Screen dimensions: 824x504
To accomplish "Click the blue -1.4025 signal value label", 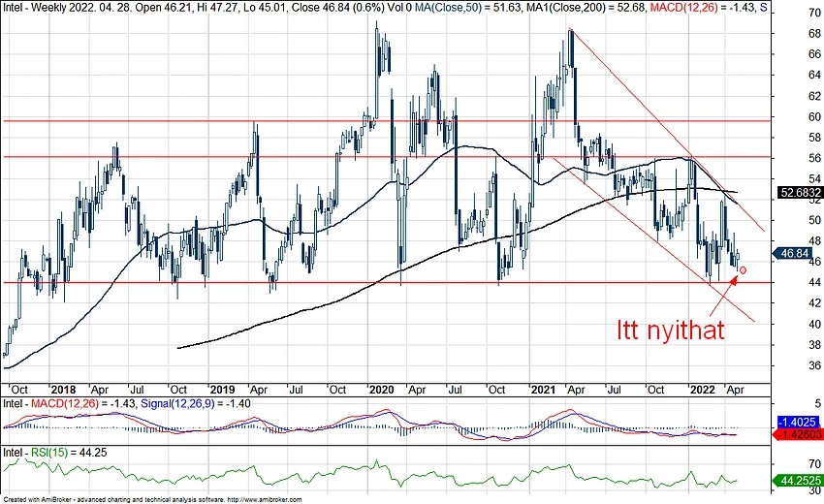I will tap(800, 422).
